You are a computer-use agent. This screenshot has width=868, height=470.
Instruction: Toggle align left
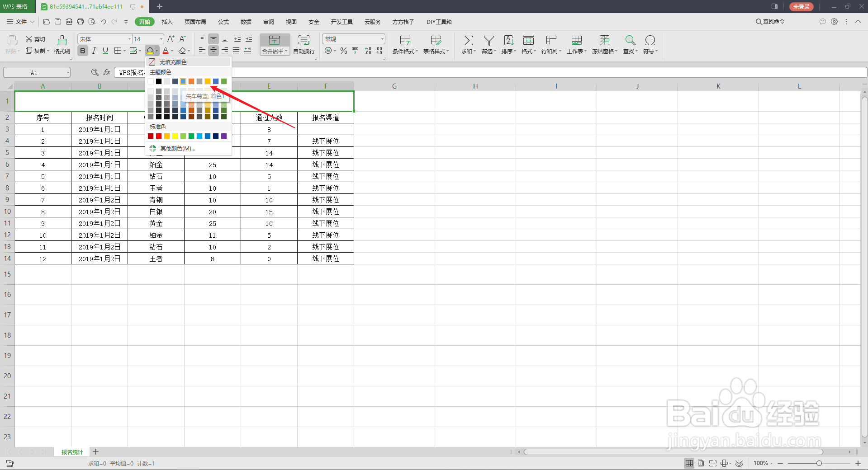pyautogui.click(x=202, y=51)
